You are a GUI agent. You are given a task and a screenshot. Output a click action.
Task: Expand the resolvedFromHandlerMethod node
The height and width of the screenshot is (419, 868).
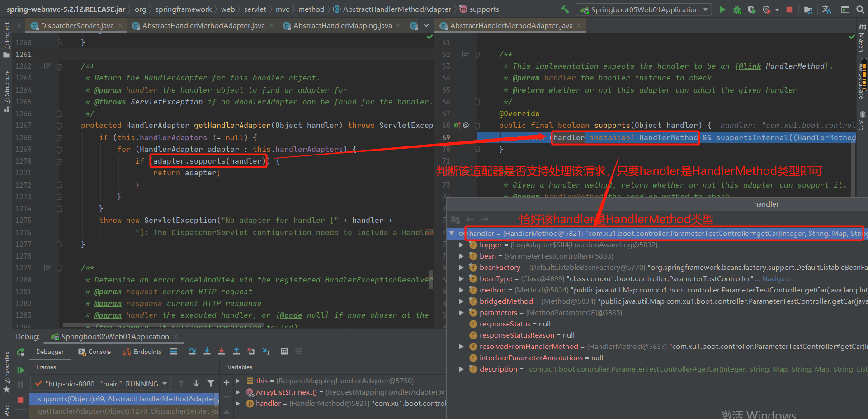[461, 347]
